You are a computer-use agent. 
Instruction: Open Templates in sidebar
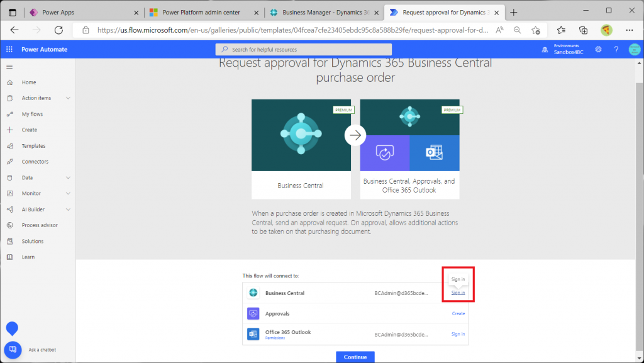point(33,146)
